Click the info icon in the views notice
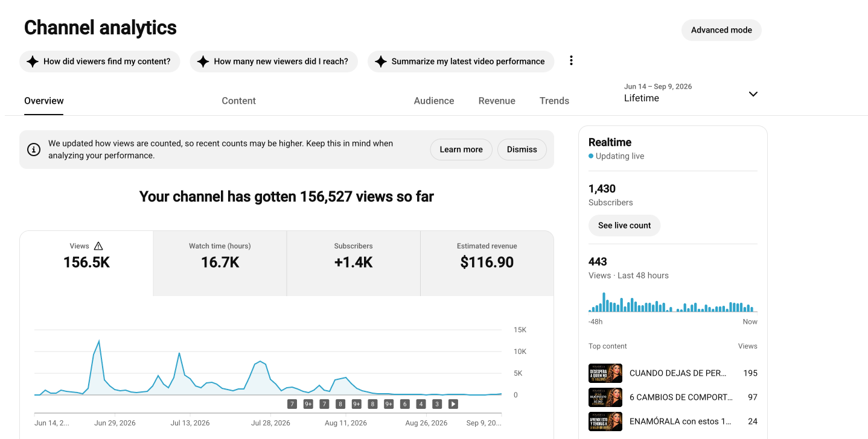868x439 pixels. [34, 150]
